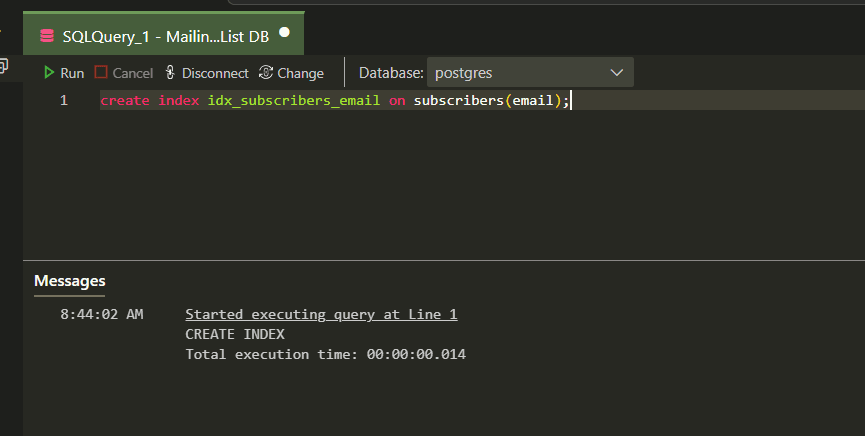Disconnect from the database

[207, 73]
